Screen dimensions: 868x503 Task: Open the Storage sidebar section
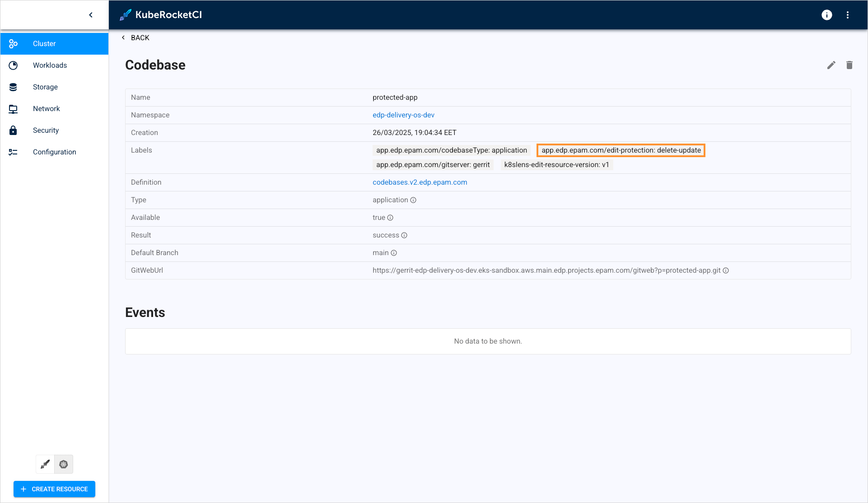click(x=45, y=87)
